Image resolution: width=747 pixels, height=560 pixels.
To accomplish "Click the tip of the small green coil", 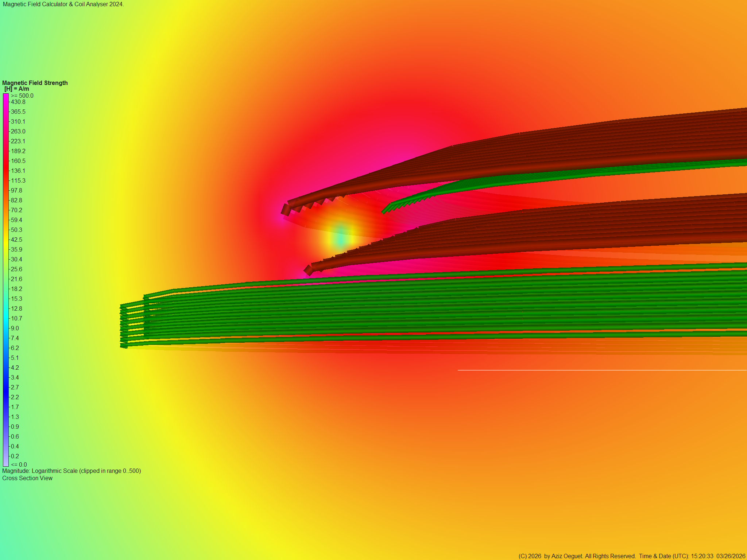I will (384, 211).
